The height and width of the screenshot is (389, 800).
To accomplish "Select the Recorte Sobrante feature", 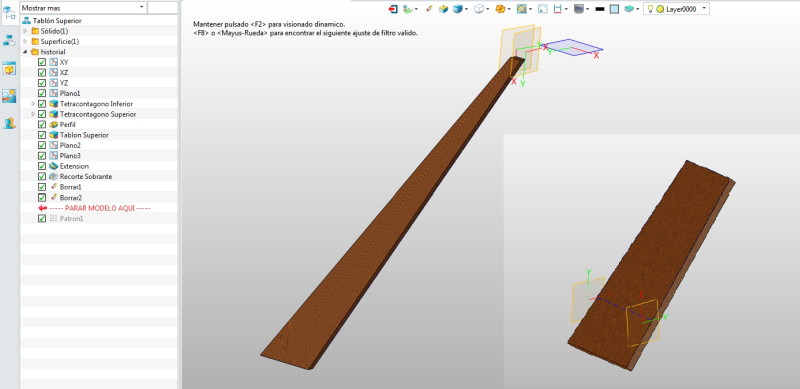I will 86,177.
